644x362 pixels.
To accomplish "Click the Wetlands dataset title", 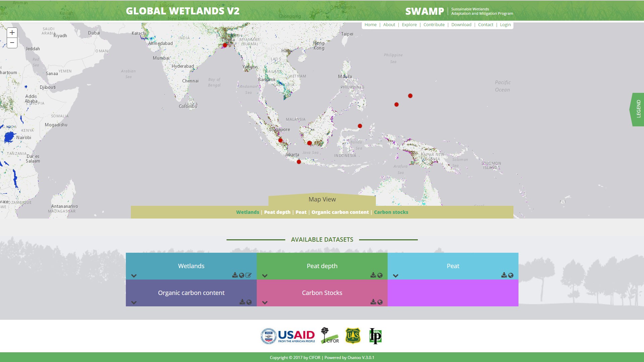I will point(191,266).
